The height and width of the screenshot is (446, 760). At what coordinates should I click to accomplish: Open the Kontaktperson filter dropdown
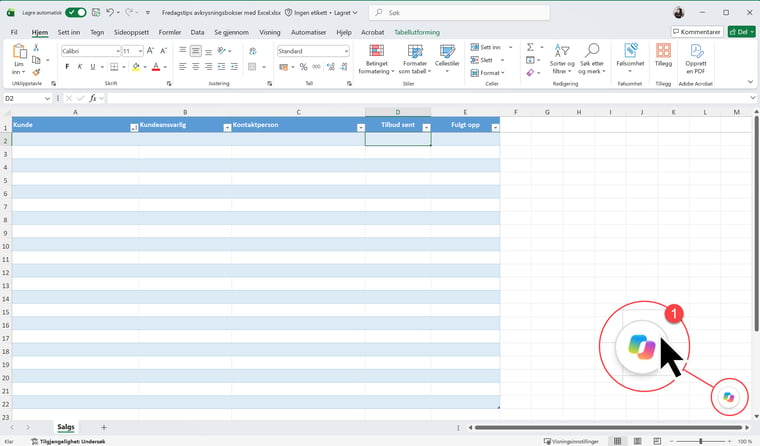click(361, 127)
